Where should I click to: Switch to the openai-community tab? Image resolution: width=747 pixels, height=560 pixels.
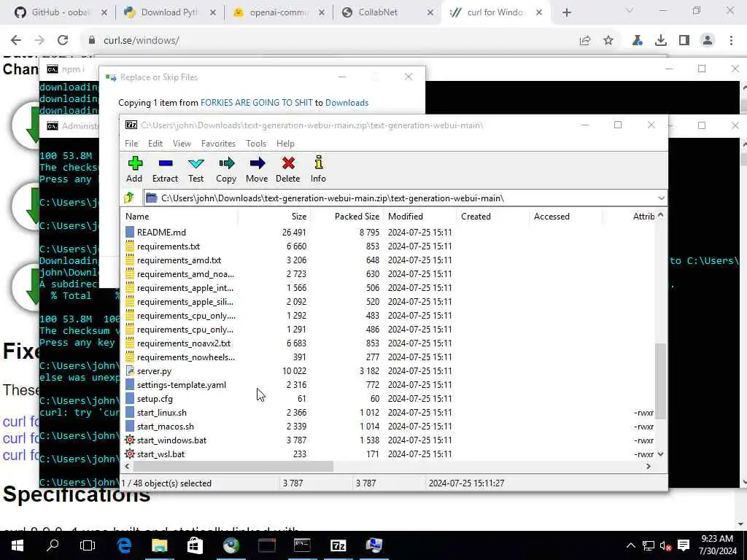[279, 12]
